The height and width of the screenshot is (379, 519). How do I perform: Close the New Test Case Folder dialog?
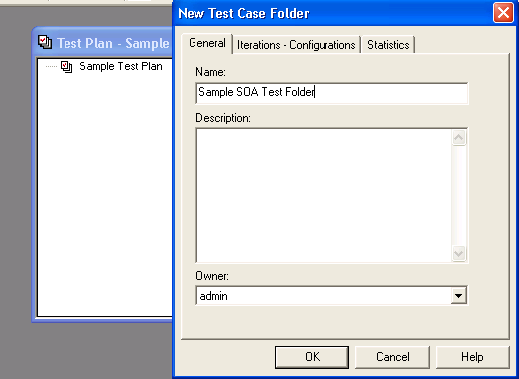(x=503, y=13)
